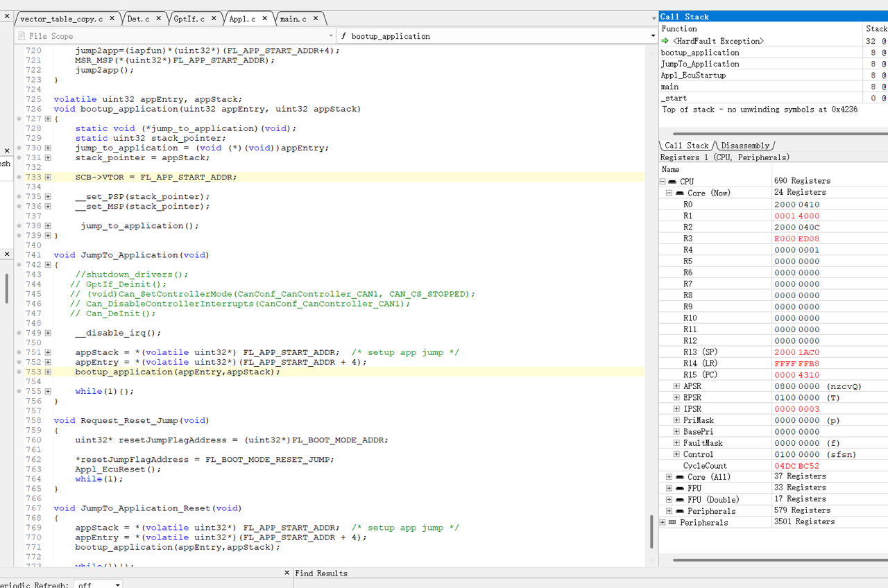Expand the IPSR register
The width and height of the screenshot is (888, 588).
[x=676, y=409]
